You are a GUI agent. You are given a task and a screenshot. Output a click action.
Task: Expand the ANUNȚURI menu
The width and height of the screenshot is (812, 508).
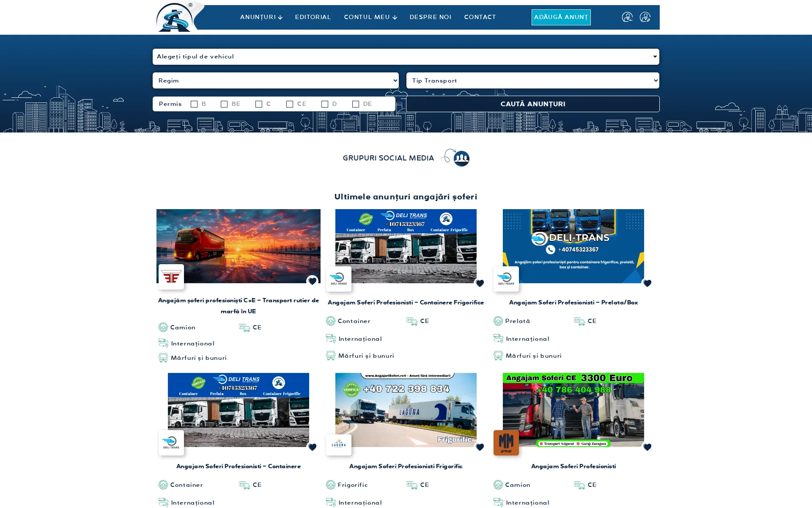[x=261, y=17]
